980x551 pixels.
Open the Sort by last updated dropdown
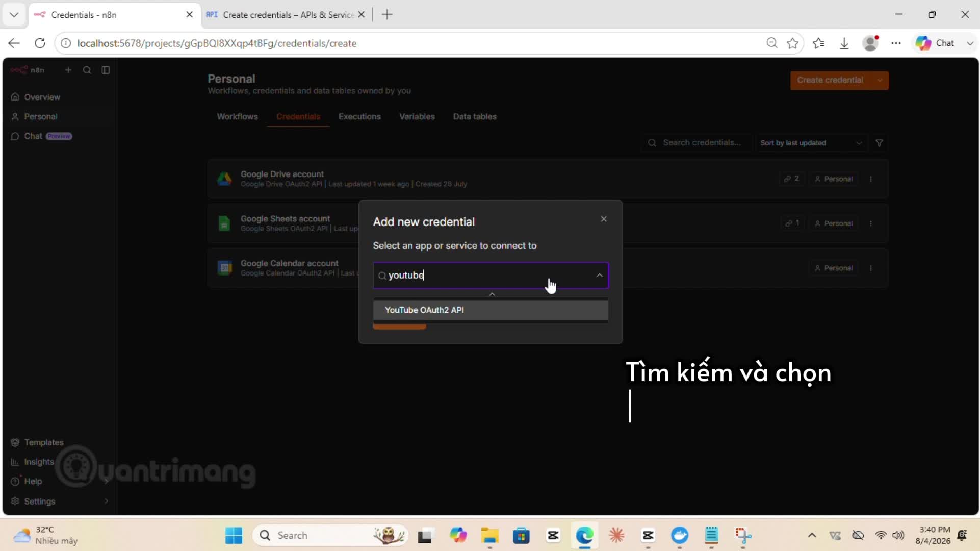tap(810, 143)
